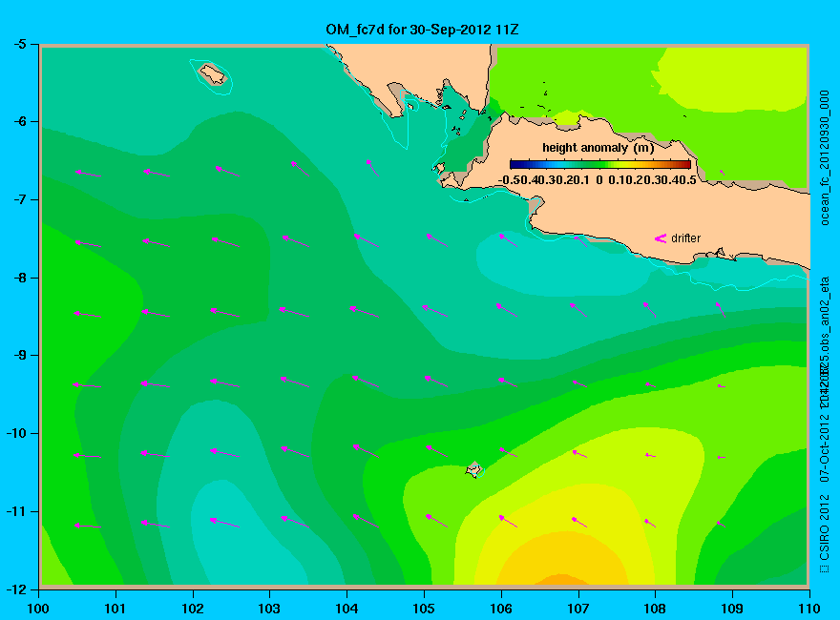Image resolution: width=840 pixels, height=620 pixels.
Task: Click latitude axis label -12
Action: (x=16, y=589)
